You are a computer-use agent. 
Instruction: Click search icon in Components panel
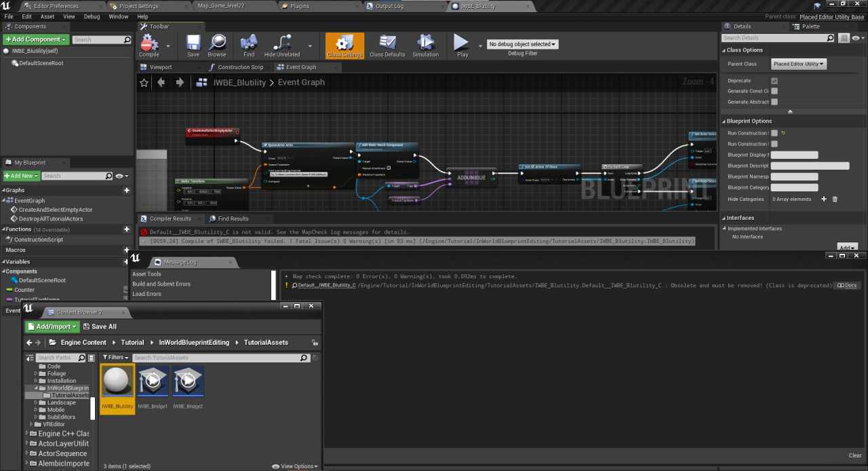pyautogui.click(x=127, y=39)
